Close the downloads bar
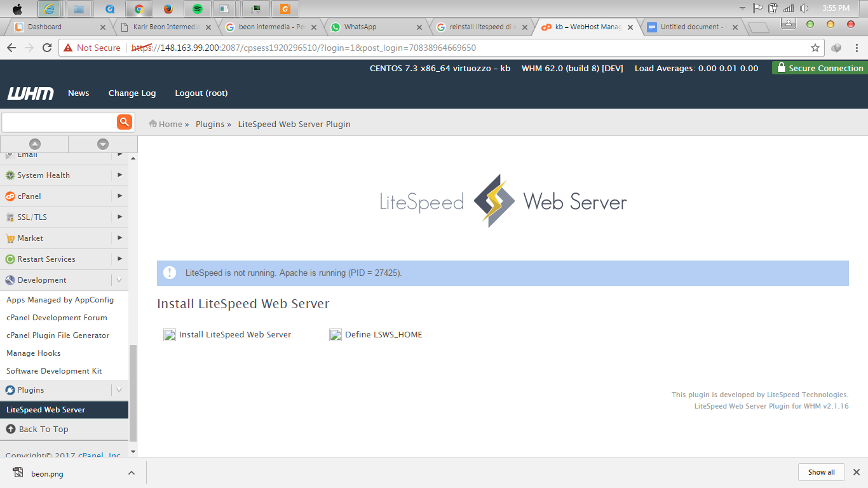Viewport: 868px width, 488px height. tap(856, 472)
